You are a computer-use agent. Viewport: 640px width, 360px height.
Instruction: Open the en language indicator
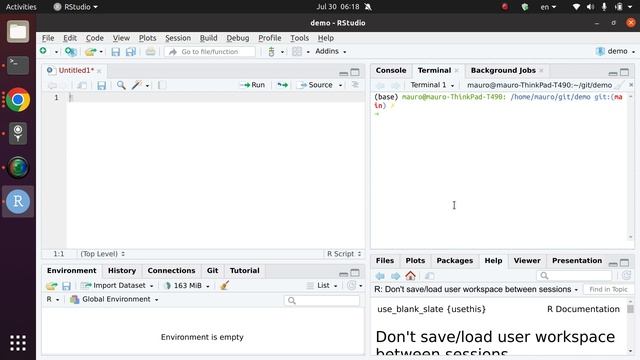pos(548,7)
